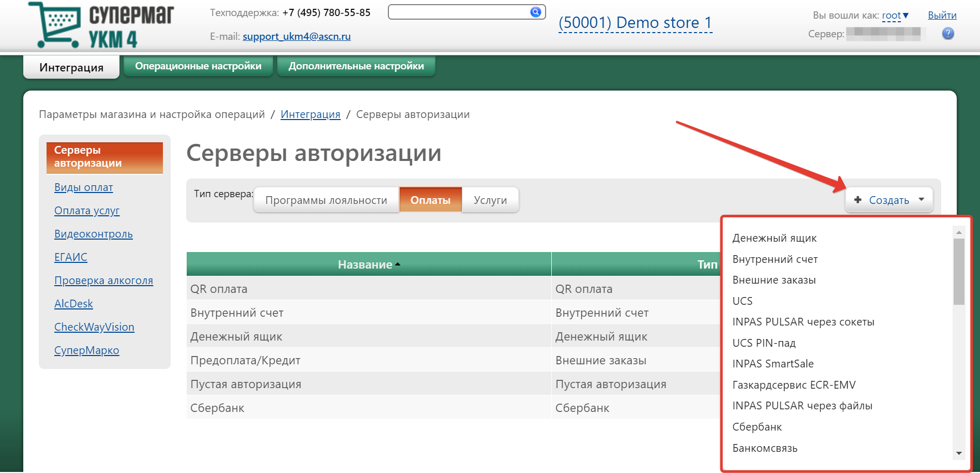Choose Банкомсвязь from create menu

[x=764, y=448]
